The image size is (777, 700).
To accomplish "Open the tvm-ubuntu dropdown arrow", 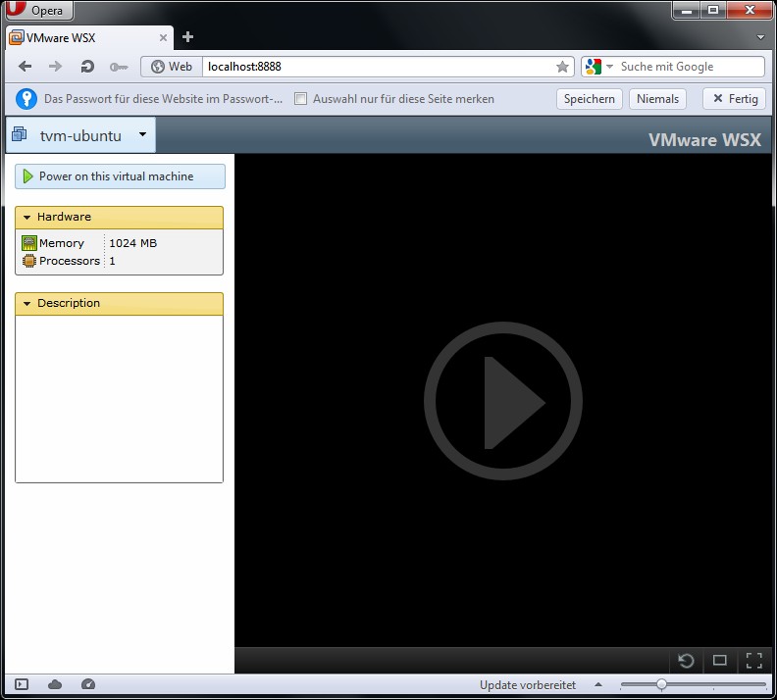I will [142, 134].
